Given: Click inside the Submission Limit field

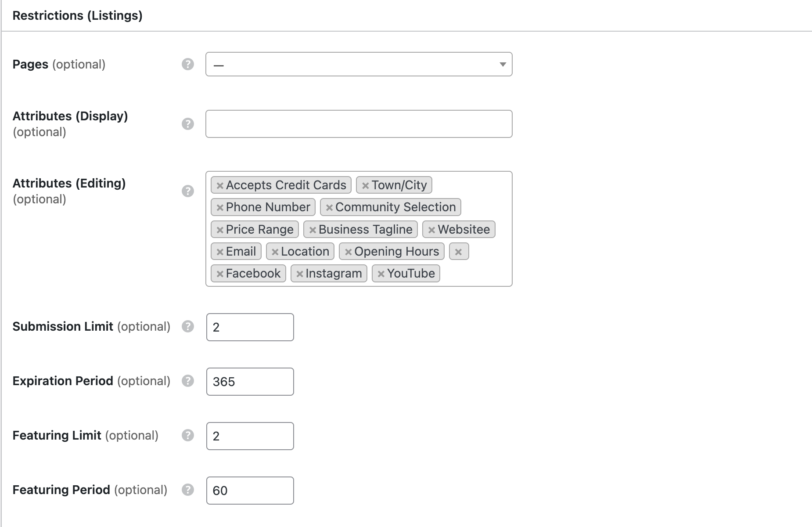Looking at the screenshot, I should click(x=250, y=327).
